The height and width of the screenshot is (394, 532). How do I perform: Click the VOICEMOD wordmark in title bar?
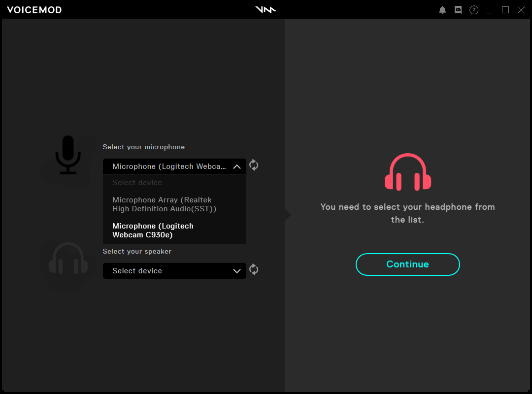[x=34, y=10]
